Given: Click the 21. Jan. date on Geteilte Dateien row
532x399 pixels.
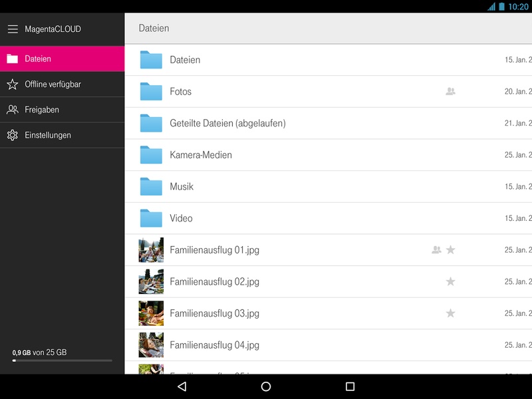Looking at the screenshot, I should (518, 123).
